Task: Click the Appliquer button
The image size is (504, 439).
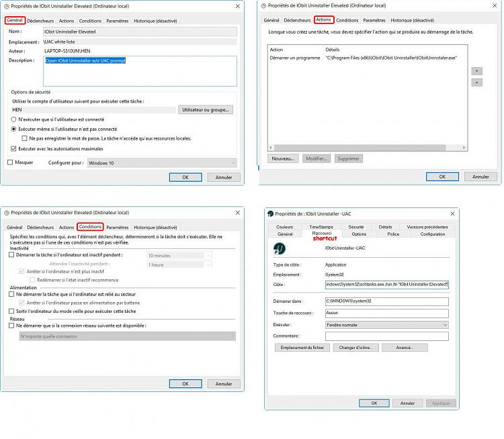Action: coord(441,403)
